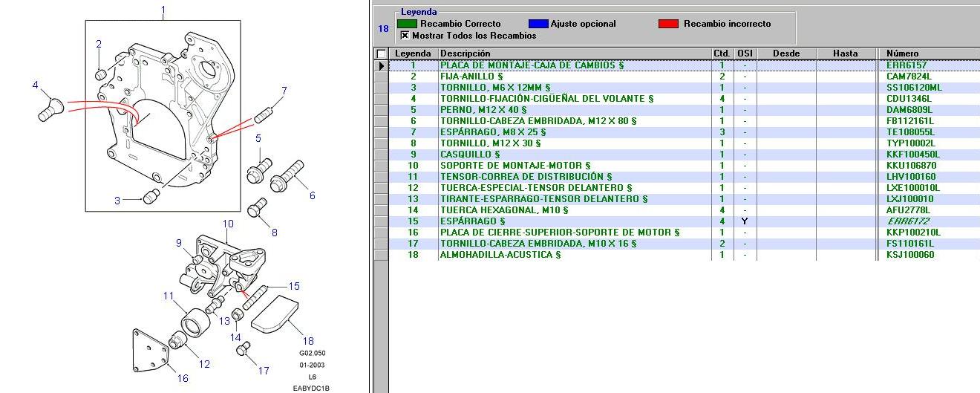
Task: Click part number ERR6172 in the list
Action: coord(907,221)
